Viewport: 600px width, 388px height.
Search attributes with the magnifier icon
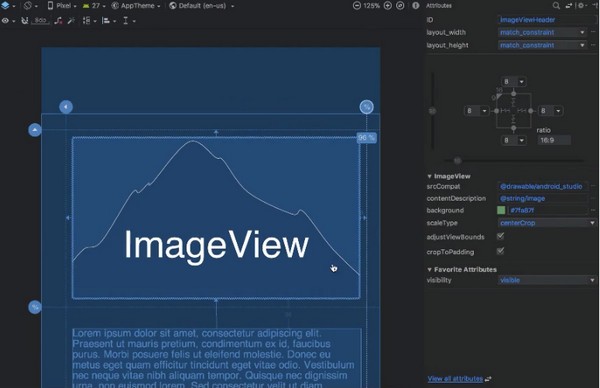point(556,6)
